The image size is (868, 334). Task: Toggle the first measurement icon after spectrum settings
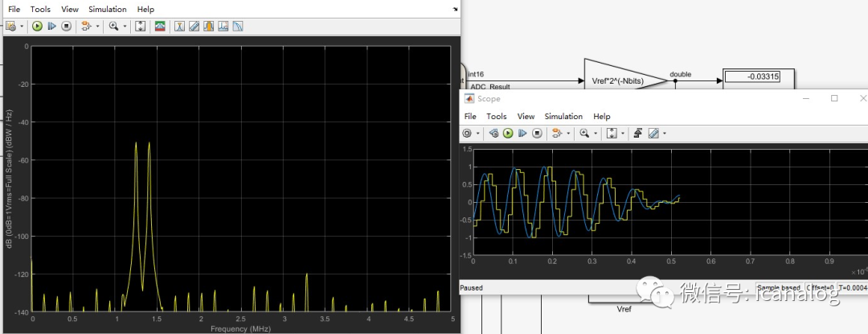pyautogui.click(x=180, y=26)
